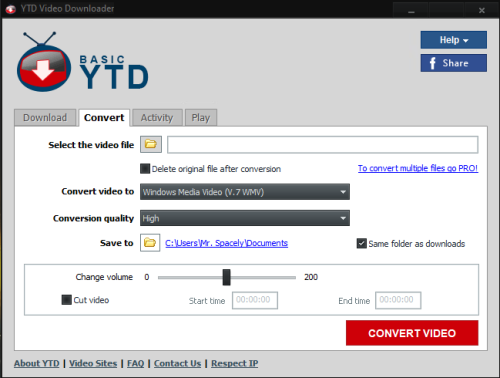Image resolution: width=500 pixels, height=378 pixels.
Task: Click the Start time field
Action: click(x=255, y=300)
